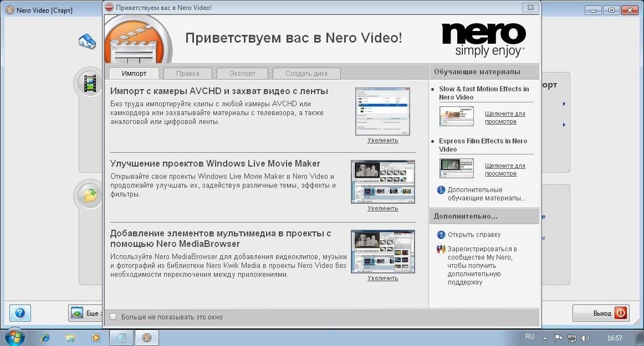Click the film strip icon
Viewport: 644px width, 346px height.
89,83
